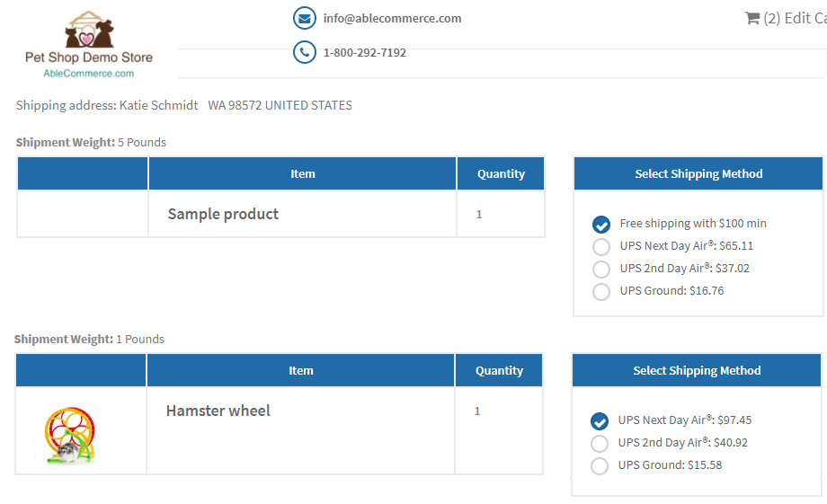Click the Quantity header of Hamster wheel table

coord(499,371)
